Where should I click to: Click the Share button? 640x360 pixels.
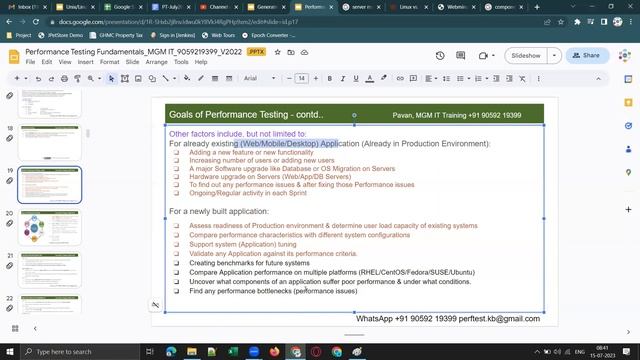[x=587, y=56]
